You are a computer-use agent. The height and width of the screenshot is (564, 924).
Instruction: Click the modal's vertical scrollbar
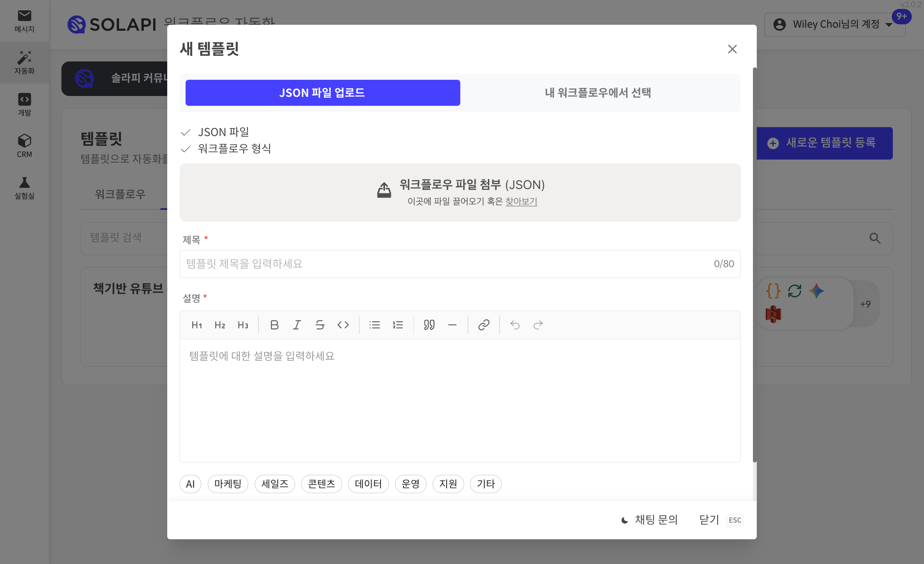coord(754,265)
